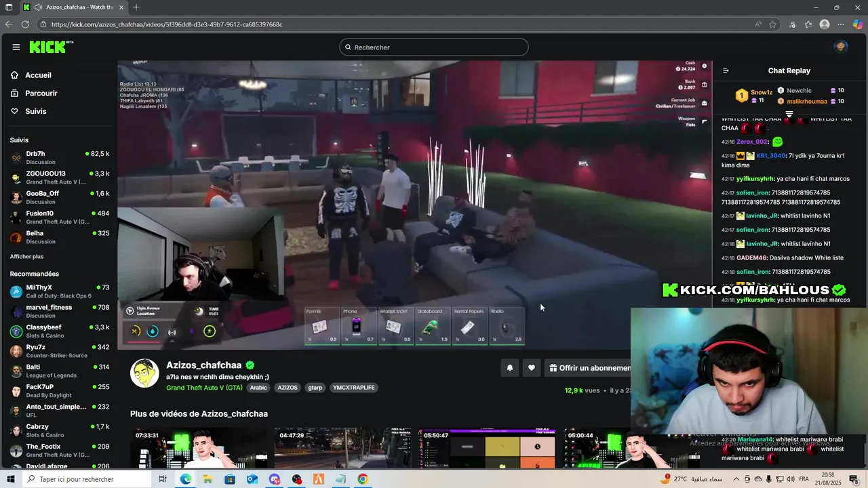Open MiiThyX recommended channel
The image size is (868, 488).
60,291
